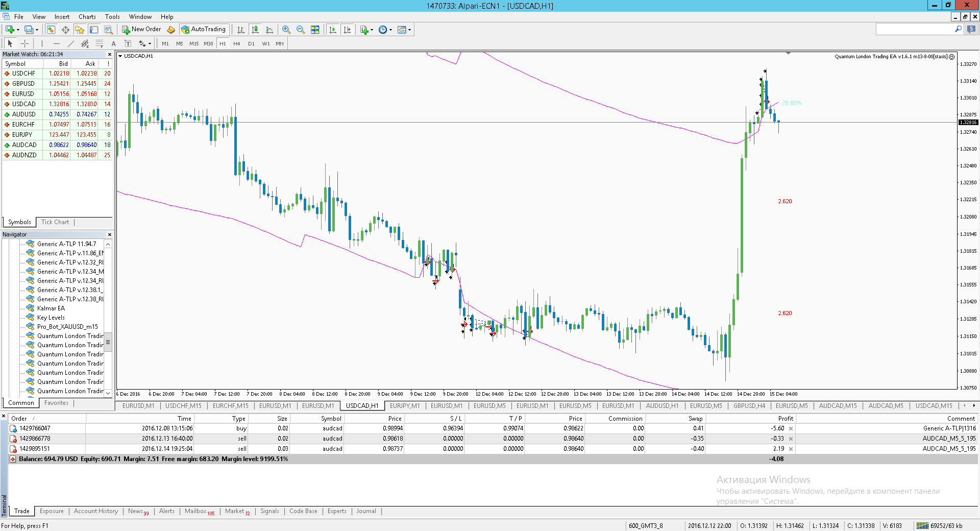Image resolution: width=980 pixels, height=531 pixels.
Task: Toggle the AutoTrading button
Action: pos(204,30)
